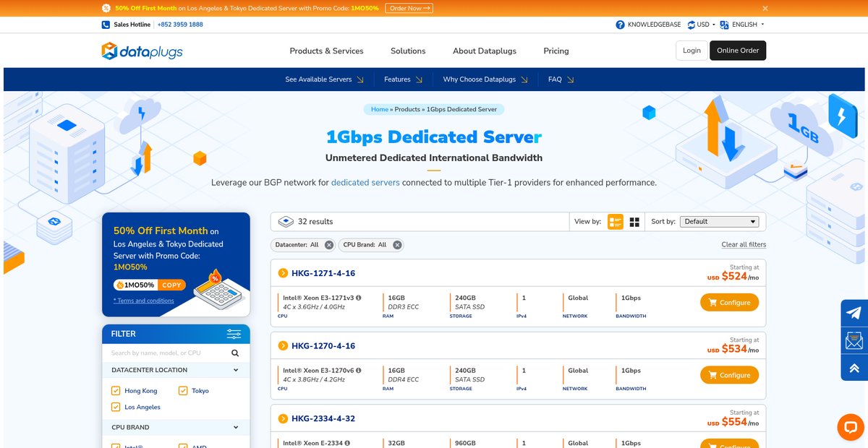Click the 32 results text
Screen dimensions: 868x448
tap(315, 222)
